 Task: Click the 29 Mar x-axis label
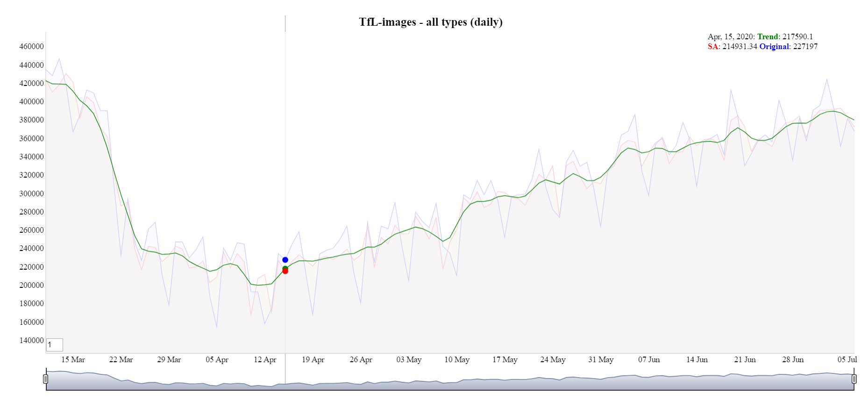pos(169,359)
